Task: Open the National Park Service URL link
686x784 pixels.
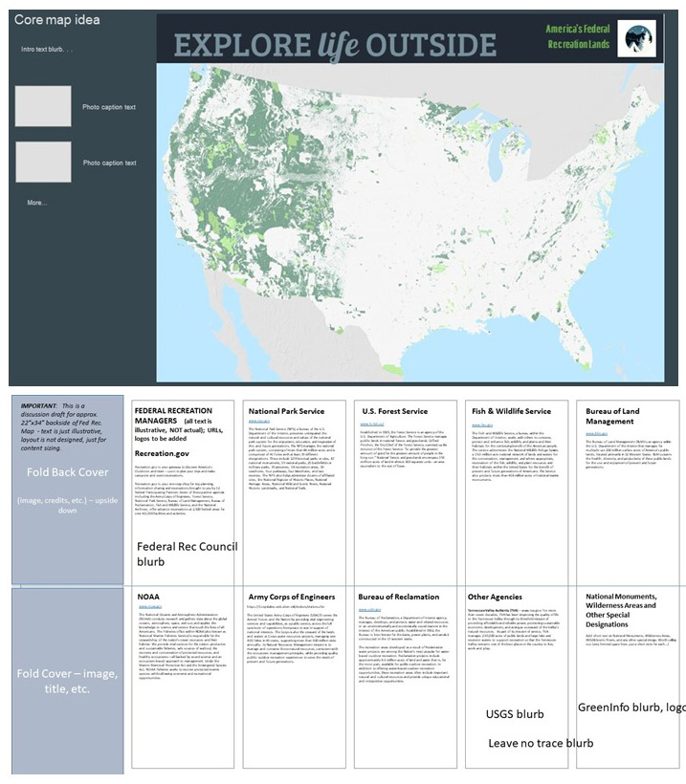Action: click(x=258, y=421)
